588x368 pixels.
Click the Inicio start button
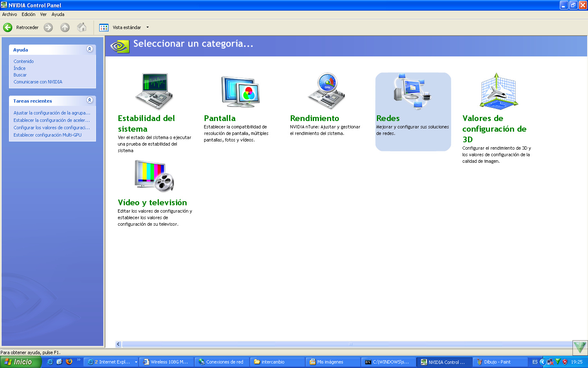point(20,362)
